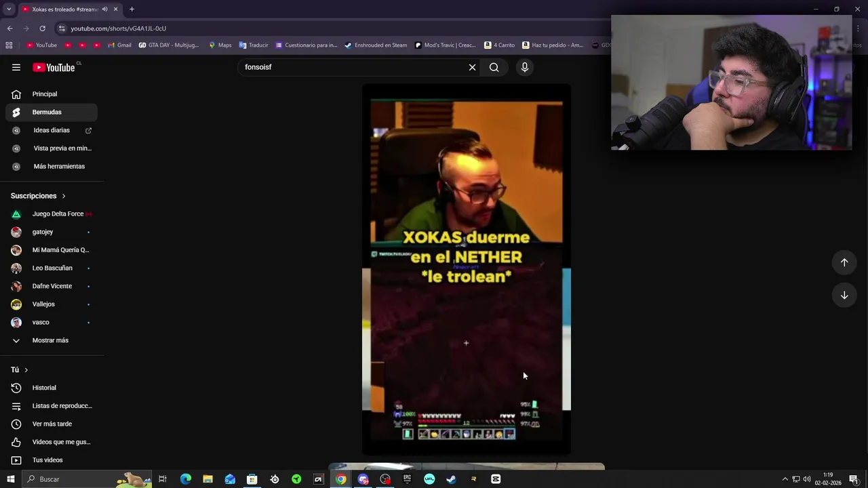The width and height of the screenshot is (868, 488).
Task: Reload the page
Action: point(42,28)
